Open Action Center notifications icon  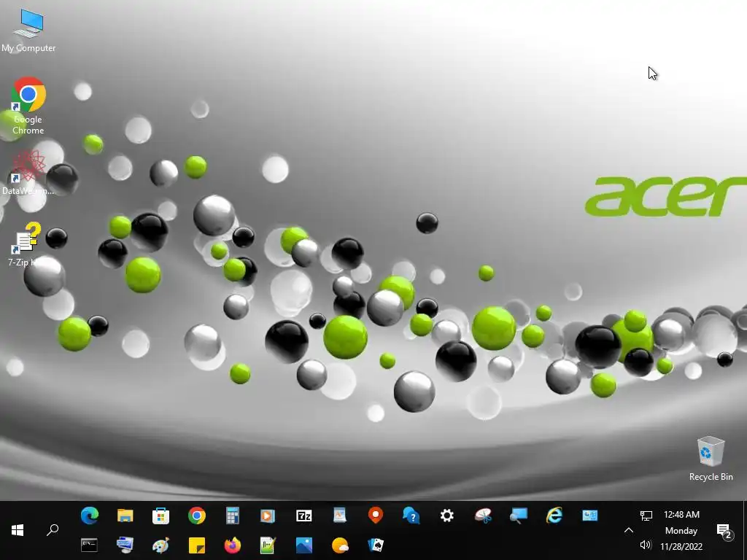(x=724, y=531)
